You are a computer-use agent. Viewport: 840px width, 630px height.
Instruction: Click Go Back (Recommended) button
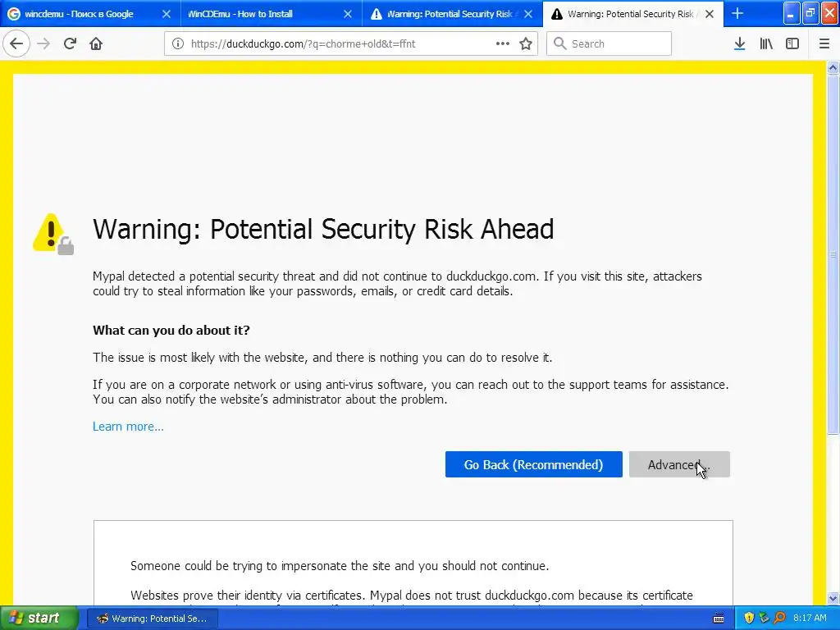(x=533, y=464)
